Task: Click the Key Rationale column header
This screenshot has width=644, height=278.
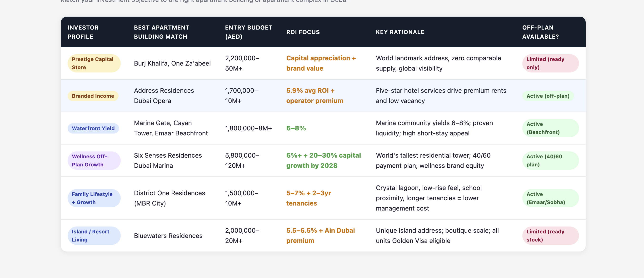Action: pyautogui.click(x=400, y=32)
